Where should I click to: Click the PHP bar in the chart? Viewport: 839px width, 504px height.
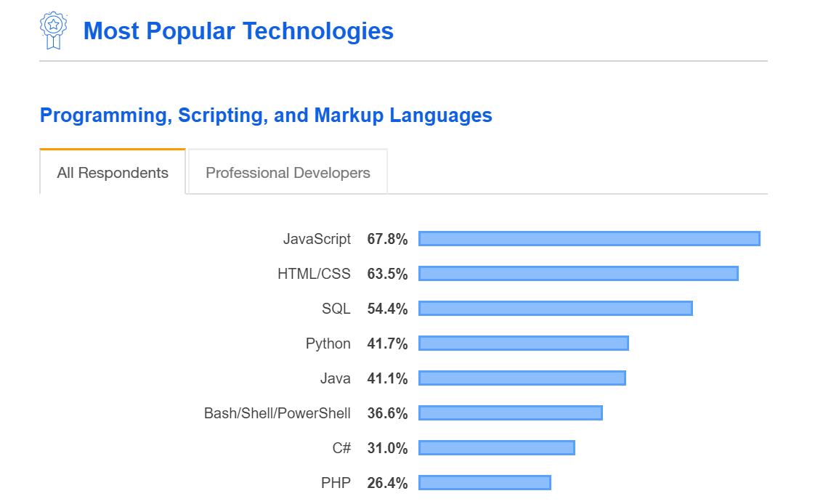point(485,483)
